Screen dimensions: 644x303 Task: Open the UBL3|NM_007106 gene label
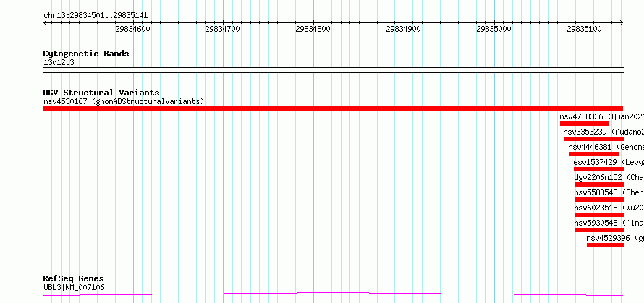74,287
